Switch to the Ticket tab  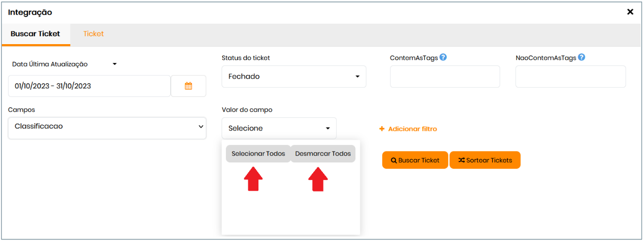[x=94, y=34]
